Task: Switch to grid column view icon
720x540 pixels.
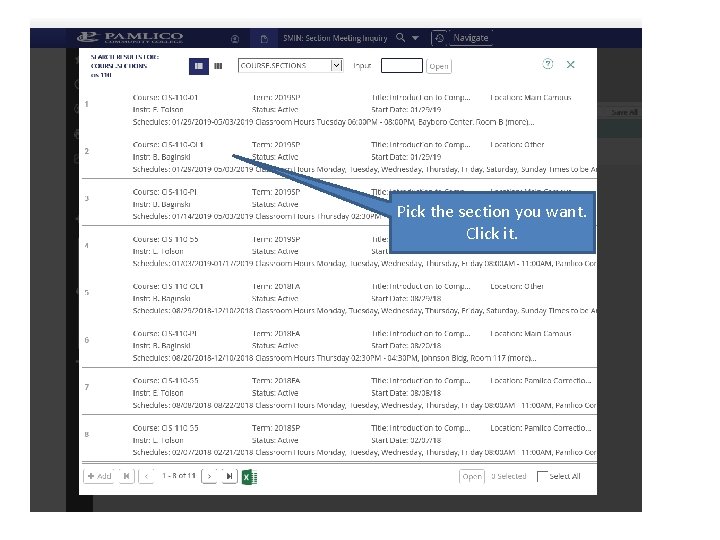Action: pos(218,66)
